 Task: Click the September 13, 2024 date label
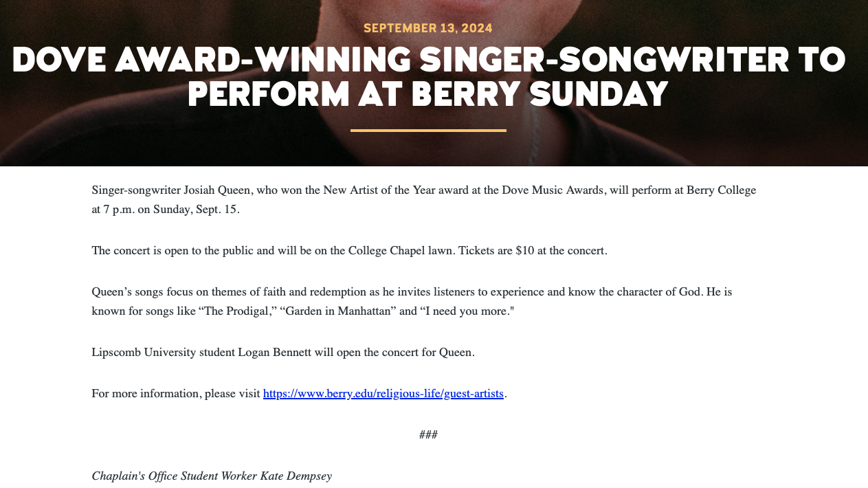[x=428, y=28]
